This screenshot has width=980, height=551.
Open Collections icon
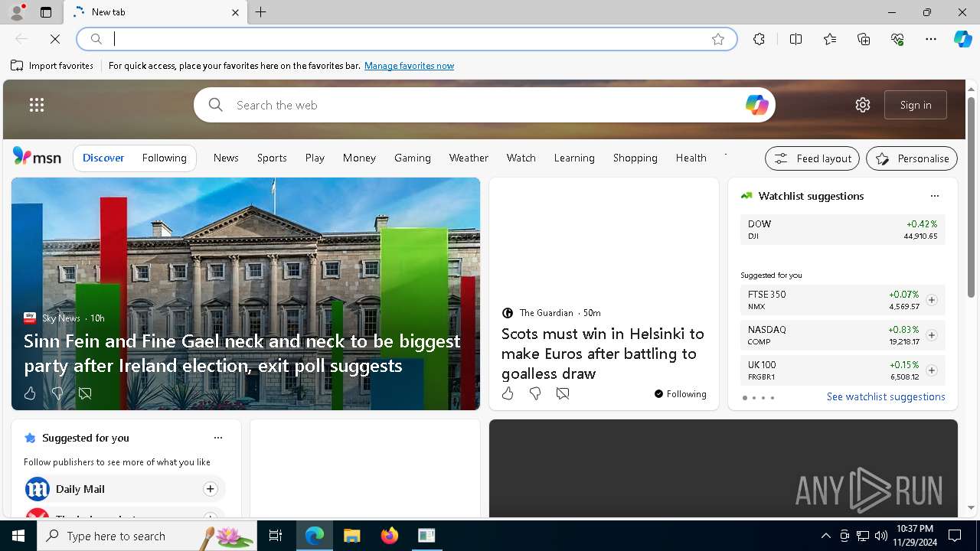pos(864,39)
